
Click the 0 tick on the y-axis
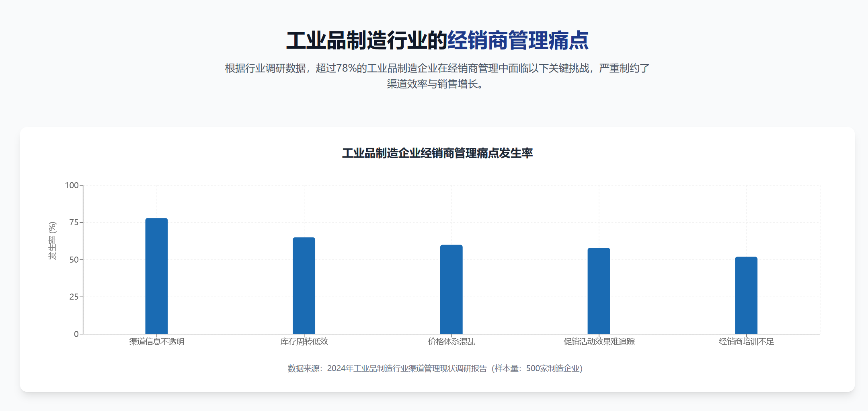click(x=76, y=334)
